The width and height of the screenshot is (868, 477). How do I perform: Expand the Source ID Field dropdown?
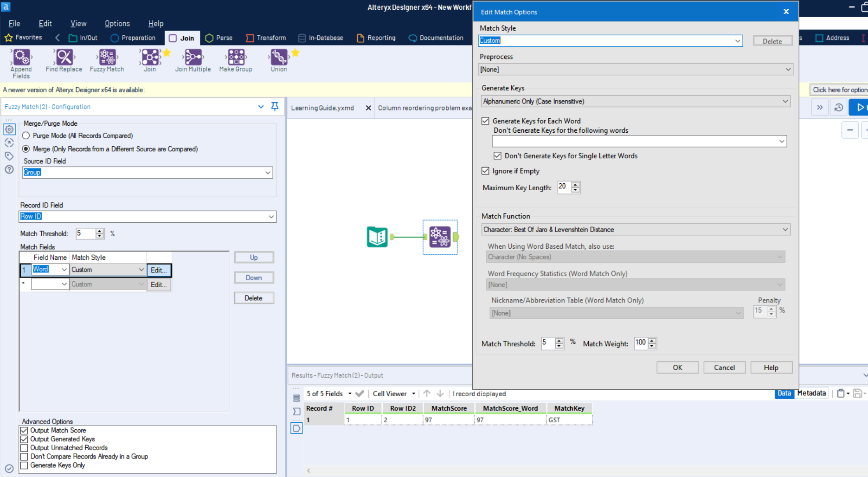[268, 172]
